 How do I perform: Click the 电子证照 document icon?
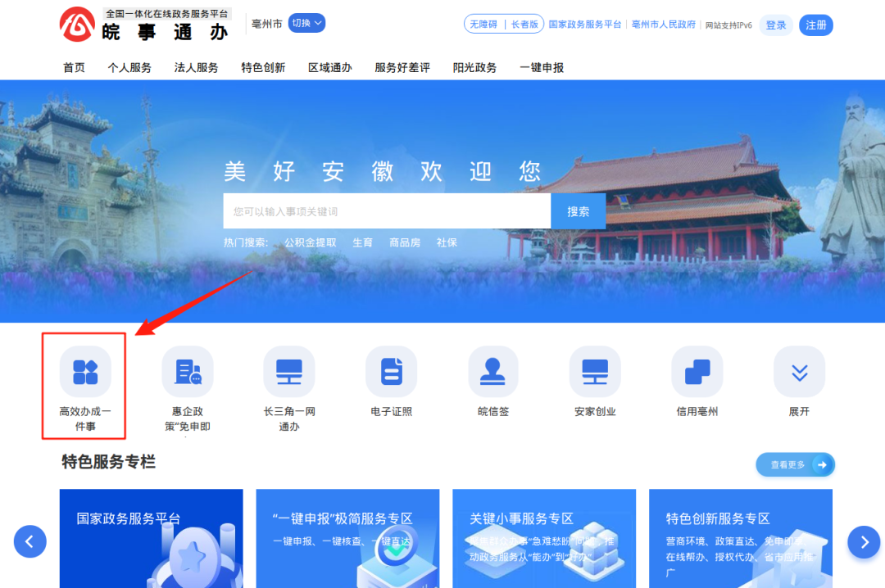(x=391, y=371)
